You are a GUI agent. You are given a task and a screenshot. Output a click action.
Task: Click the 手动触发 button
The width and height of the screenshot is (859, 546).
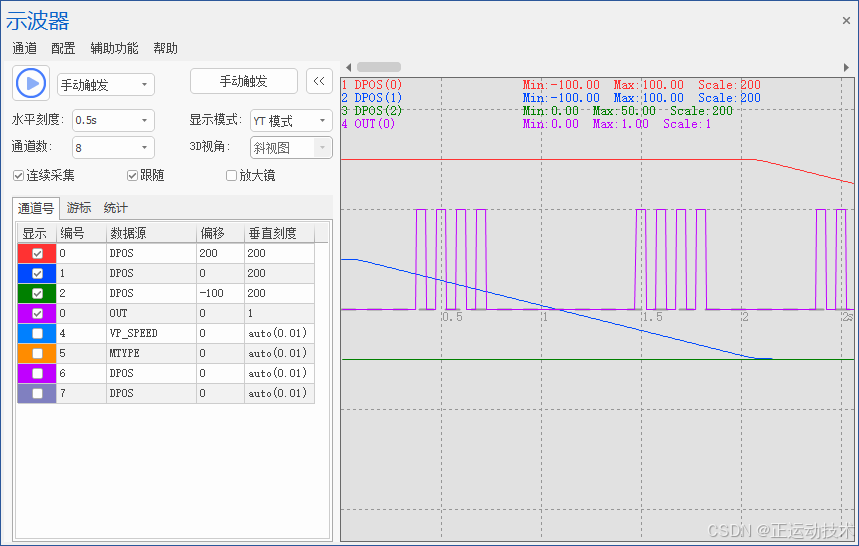(x=244, y=81)
